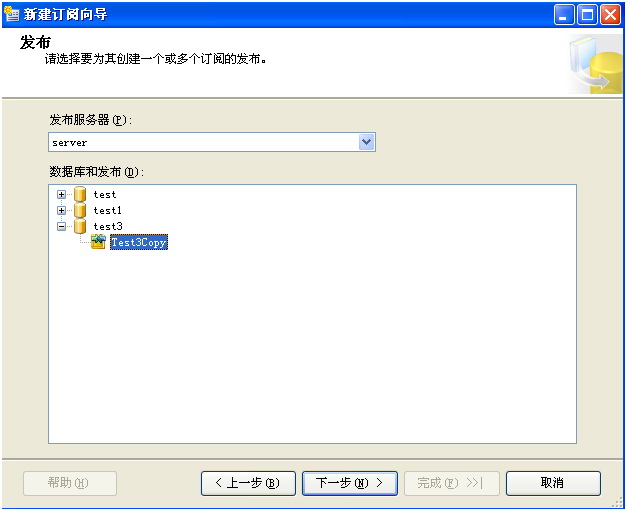Select the test3 label in the tree
The image size is (627, 511).
[107, 227]
